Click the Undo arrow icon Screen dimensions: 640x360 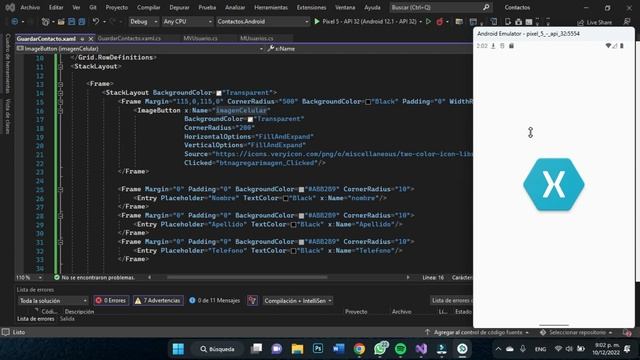(96, 21)
